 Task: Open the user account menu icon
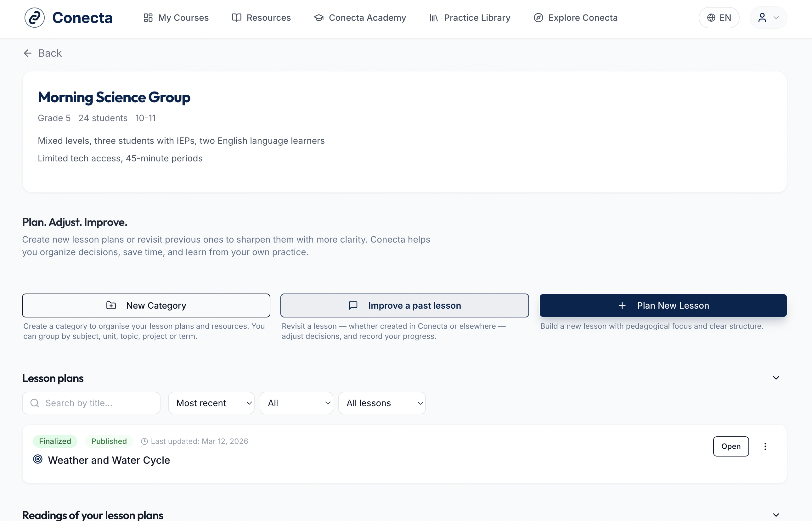[762, 18]
